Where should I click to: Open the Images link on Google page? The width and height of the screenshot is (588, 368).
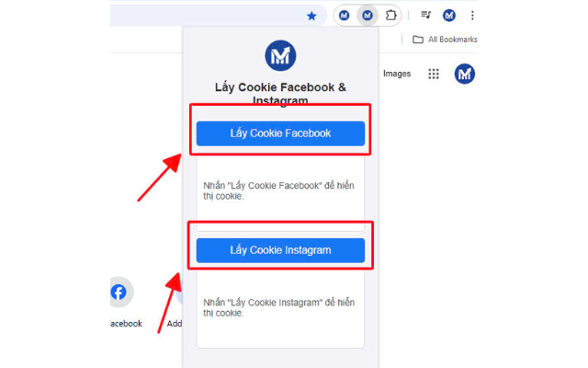(x=397, y=74)
